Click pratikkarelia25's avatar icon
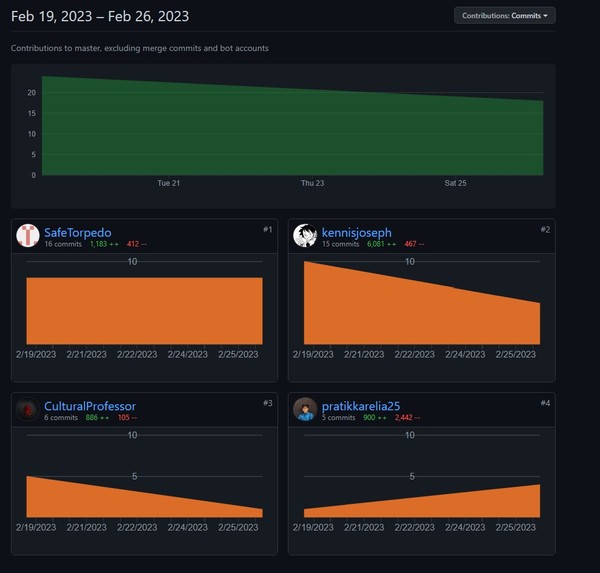The height and width of the screenshot is (573, 600). pos(305,409)
